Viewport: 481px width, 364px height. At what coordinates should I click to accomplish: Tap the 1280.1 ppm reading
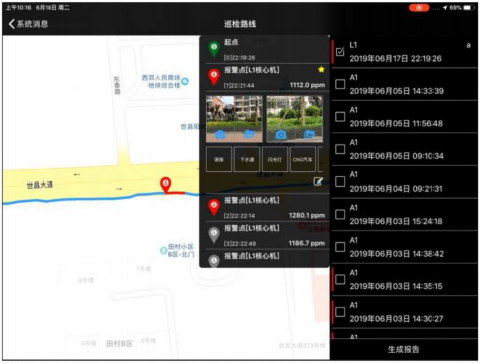(307, 215)
